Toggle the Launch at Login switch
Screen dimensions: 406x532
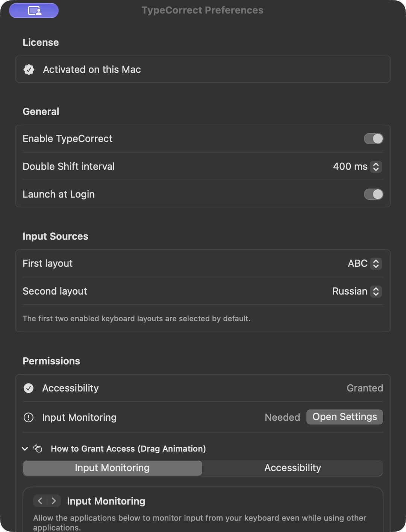[373, 194]
